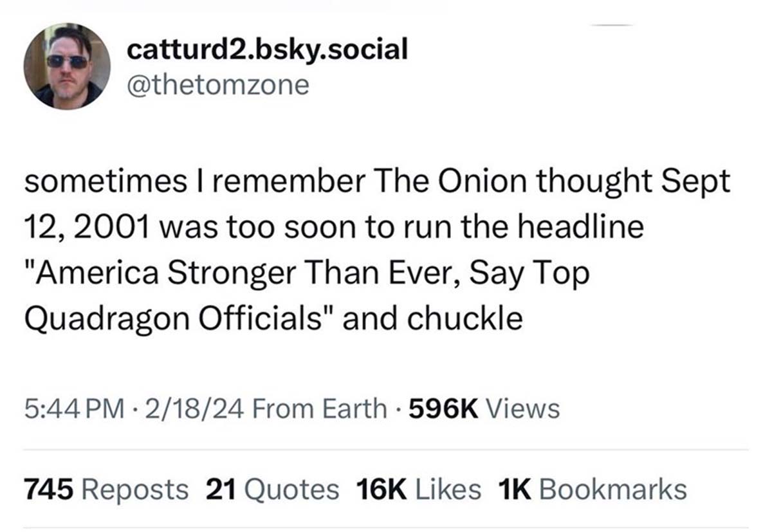Click the 1K Bookmarks count
The width and height of the screenshot is (772, 532).
pyautogui.click(x=592, y=490)
